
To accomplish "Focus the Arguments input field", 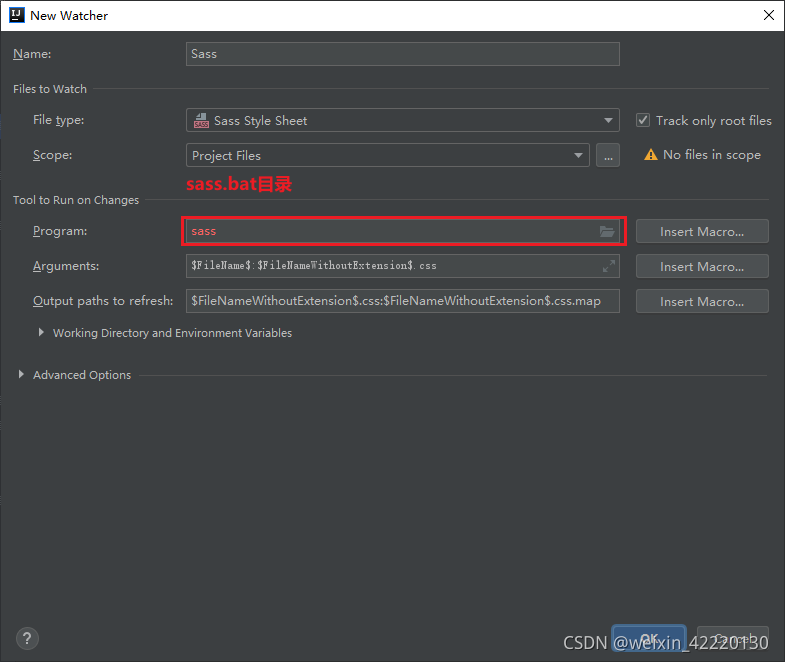I will coord(403,266).
